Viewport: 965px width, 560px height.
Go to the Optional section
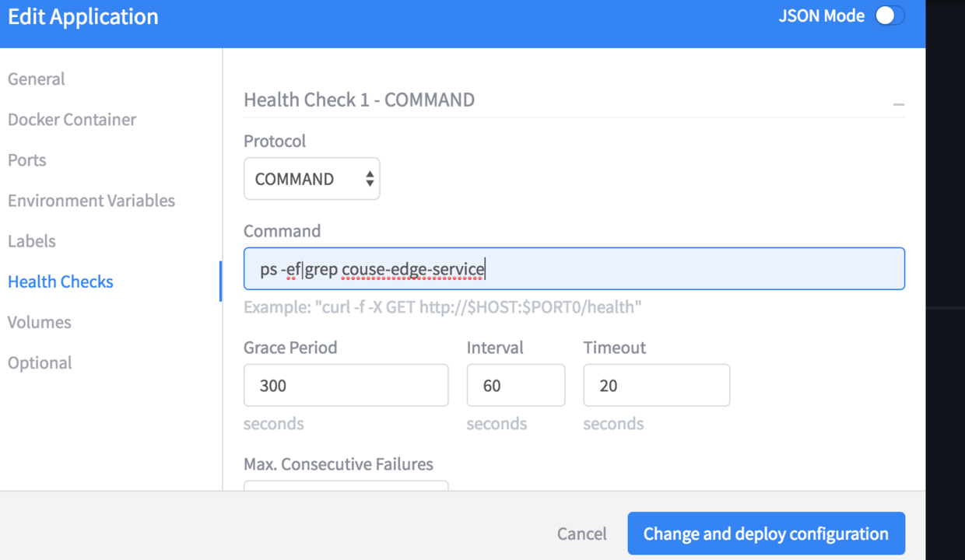[40, 362]
